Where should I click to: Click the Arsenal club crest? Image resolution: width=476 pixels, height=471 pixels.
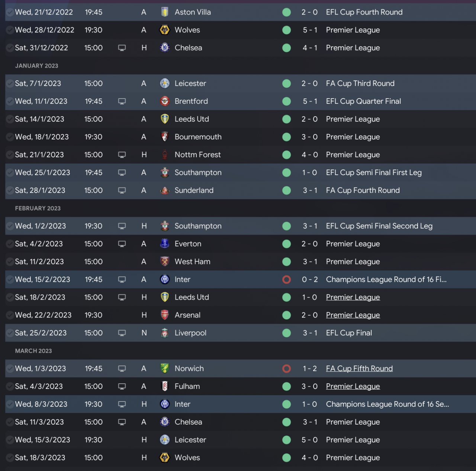point(165,315)
